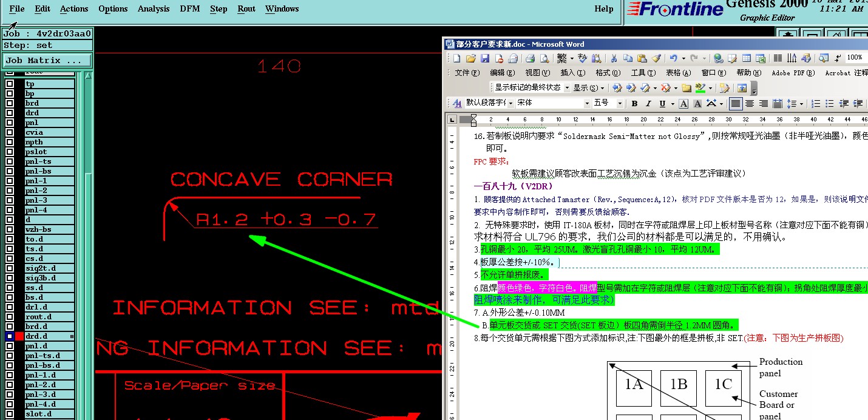Click the layer list scrollbar up arrow

point(89,75)
